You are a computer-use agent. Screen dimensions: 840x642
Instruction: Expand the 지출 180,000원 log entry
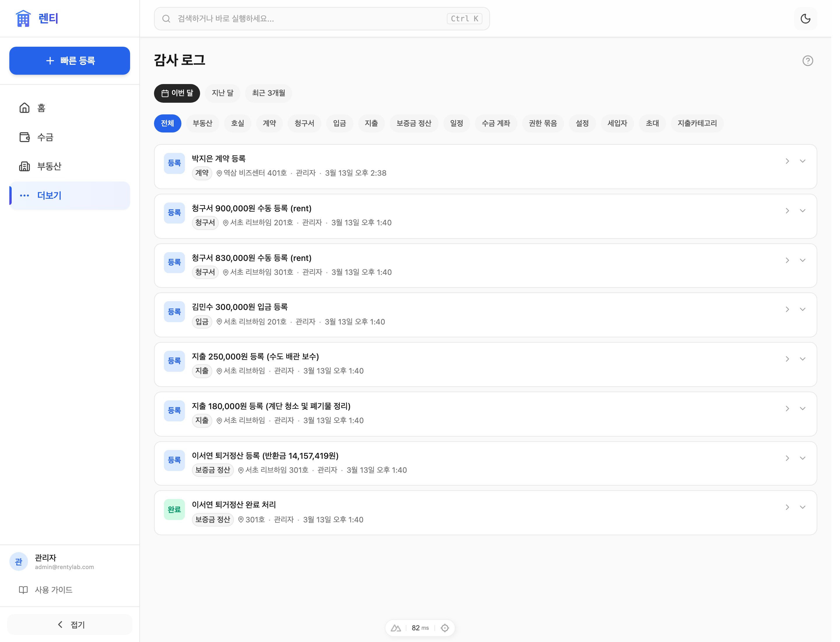[x=803, y=409]
